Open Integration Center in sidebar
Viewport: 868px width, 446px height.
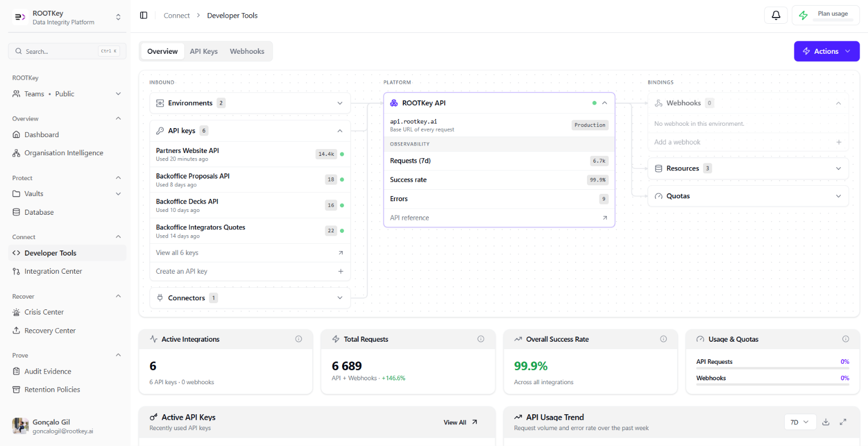pyautogui.click(x=67, y=271)
